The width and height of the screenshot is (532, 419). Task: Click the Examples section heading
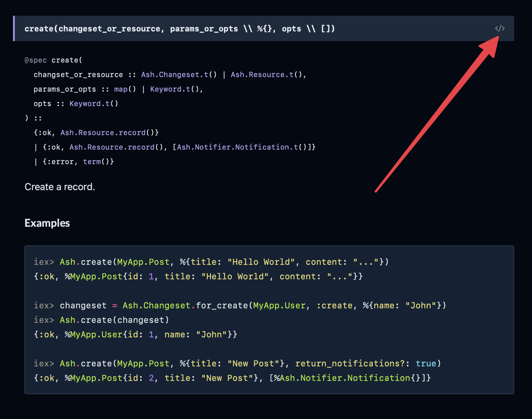pos(47,223)
